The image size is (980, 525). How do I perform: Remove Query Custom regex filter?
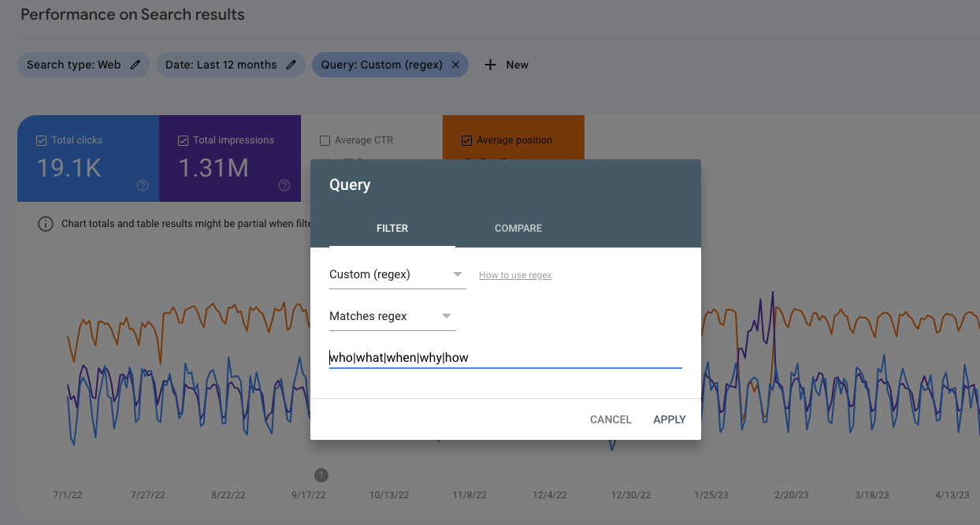pyautogui.click(x=455, y=65)
